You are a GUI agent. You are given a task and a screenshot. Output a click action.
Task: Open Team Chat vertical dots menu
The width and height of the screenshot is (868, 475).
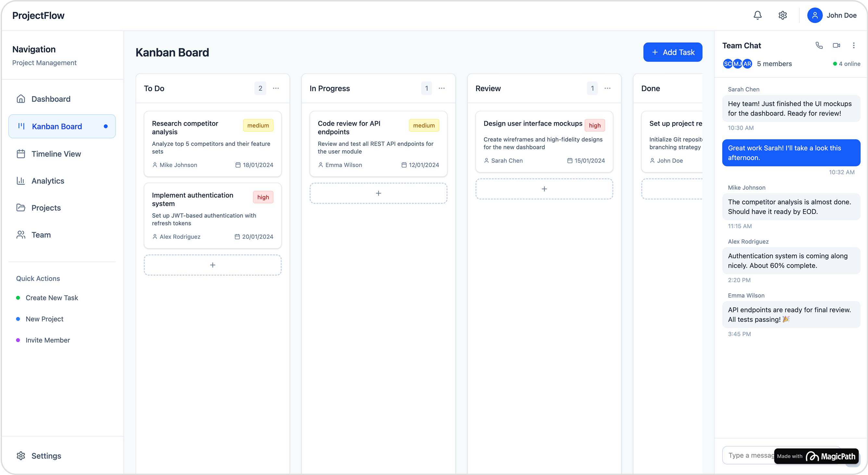(x=853, y=45)
